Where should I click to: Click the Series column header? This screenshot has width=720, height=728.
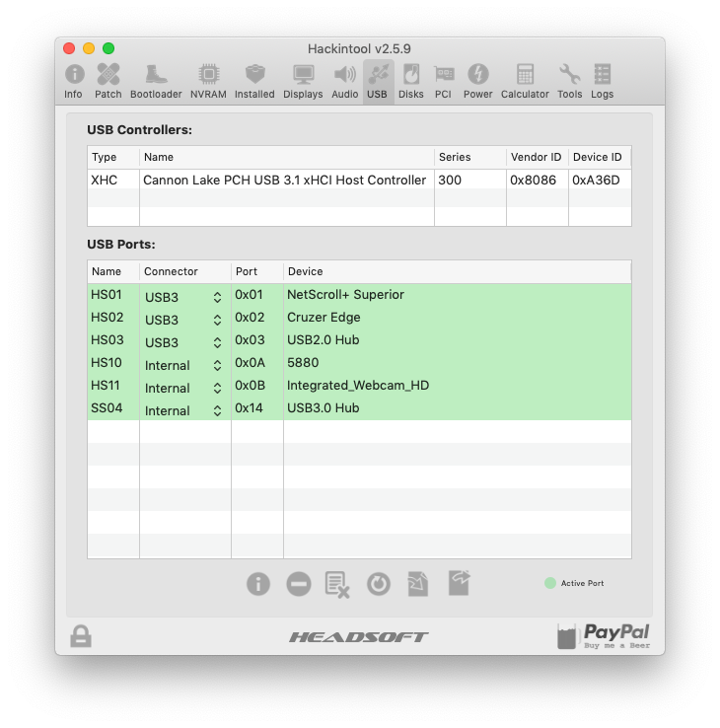tap(470, 158)
